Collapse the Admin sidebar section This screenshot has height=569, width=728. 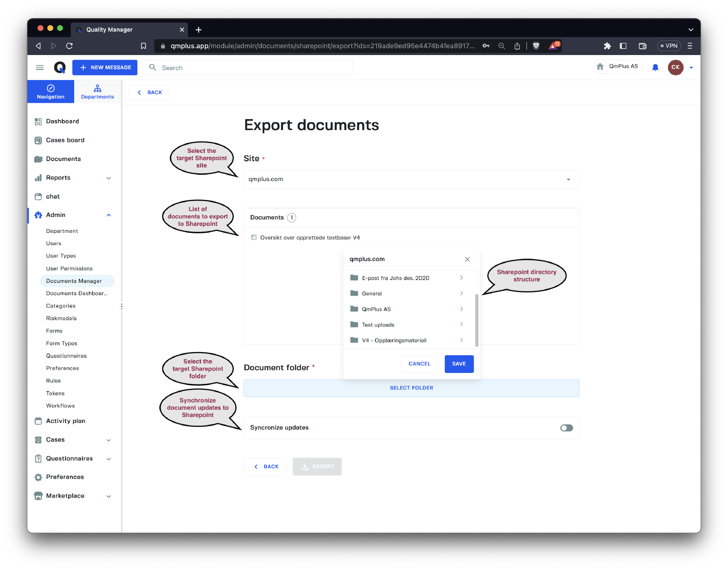pyautogui.click(x=109, y=215)
